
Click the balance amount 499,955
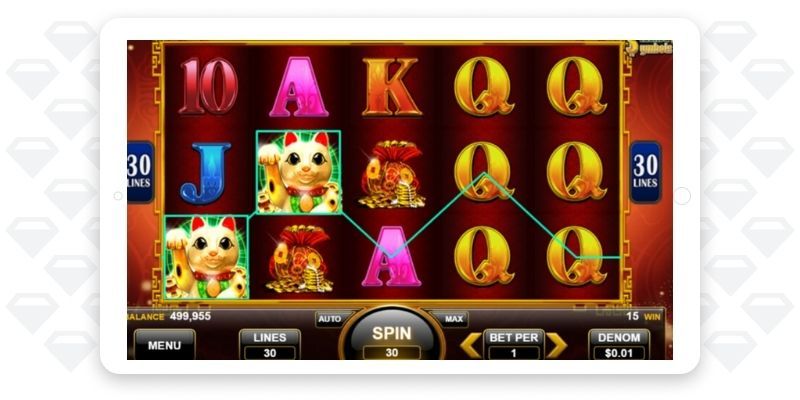point(190,316)
